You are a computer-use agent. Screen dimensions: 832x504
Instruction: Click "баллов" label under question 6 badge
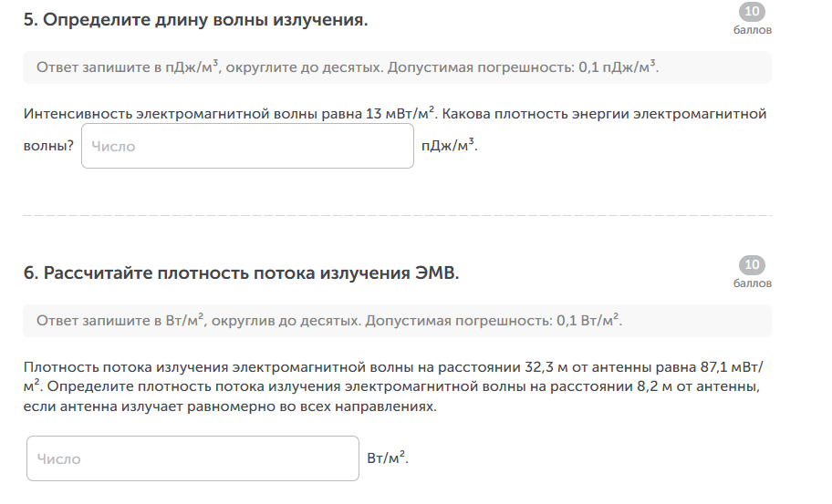[752, 283]
